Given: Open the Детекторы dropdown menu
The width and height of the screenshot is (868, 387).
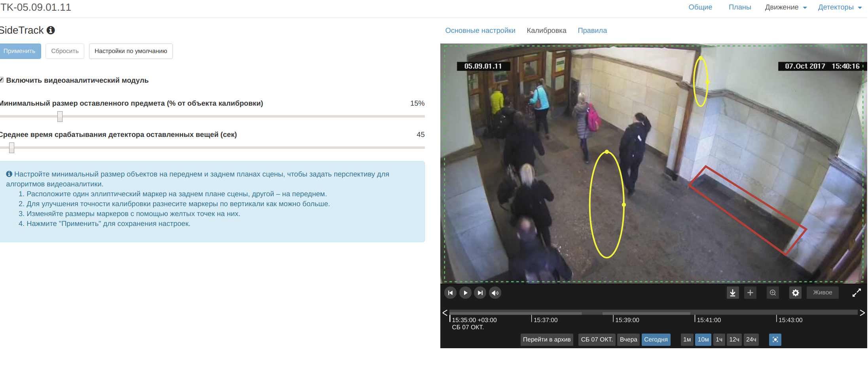Looking at the screenshot, I should [840, 7].
